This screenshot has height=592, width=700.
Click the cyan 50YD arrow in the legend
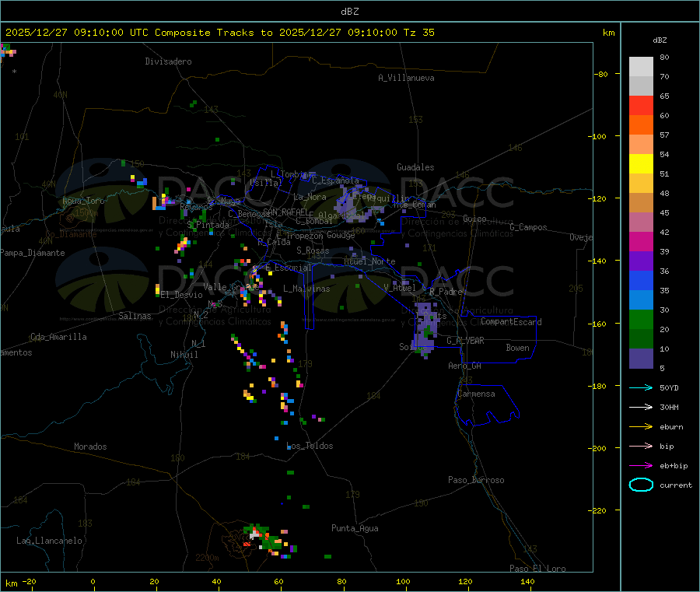point(641,387)
